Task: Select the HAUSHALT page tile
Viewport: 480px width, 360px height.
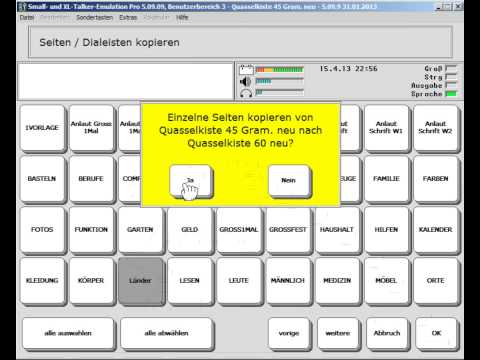Action: click(x=337, y=230)
